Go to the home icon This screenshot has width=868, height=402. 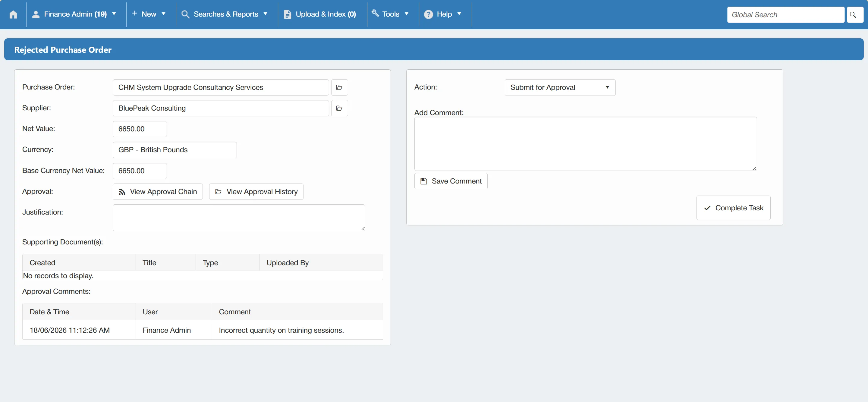[13, 14]
